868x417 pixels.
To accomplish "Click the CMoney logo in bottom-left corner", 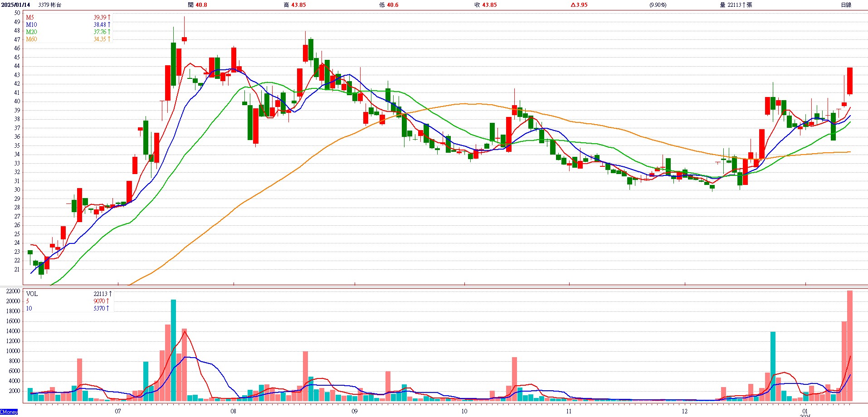I will (9, 412).
